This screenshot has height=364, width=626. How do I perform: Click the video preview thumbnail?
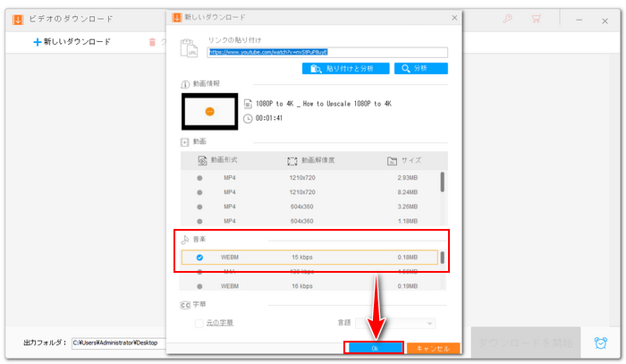209,111
